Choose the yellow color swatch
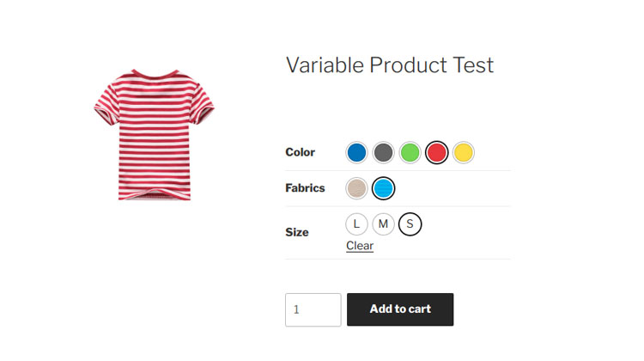The width and height of the screenshot is (644, 361). coord(464,153)
